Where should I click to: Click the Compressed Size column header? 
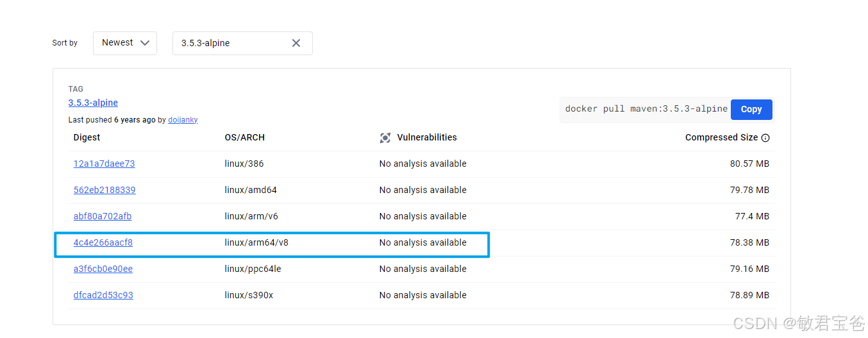(722, 137)
